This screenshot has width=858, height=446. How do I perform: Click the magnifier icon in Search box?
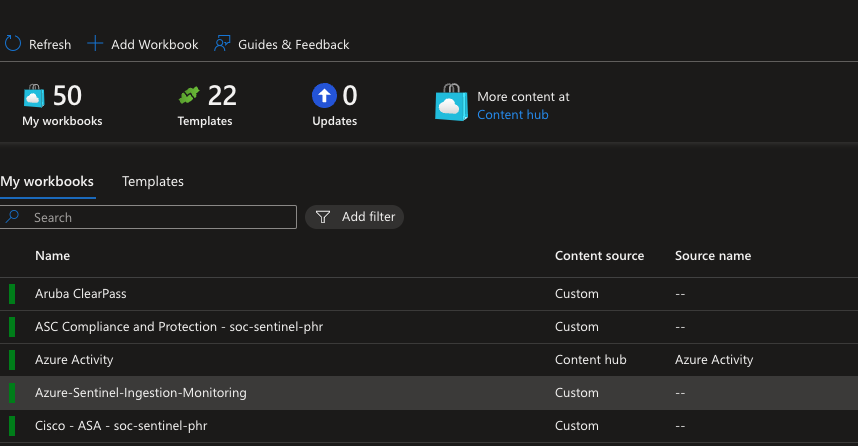[12, 217]
